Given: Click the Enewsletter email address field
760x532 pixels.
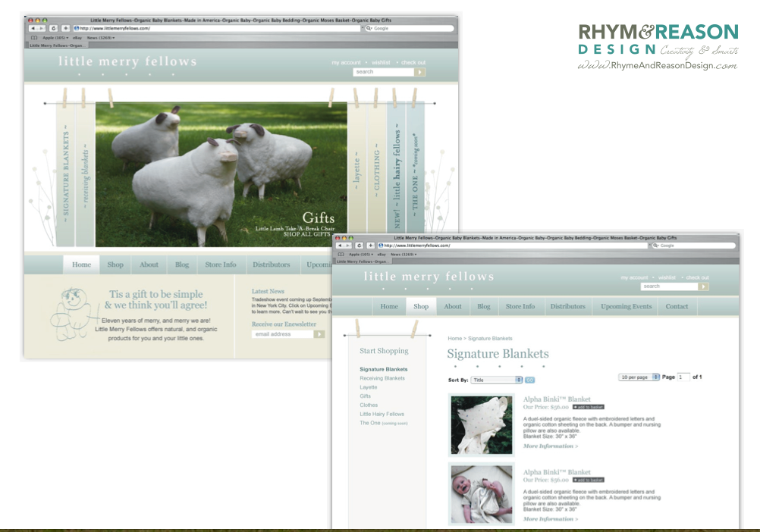Looking at the screenshot, I should click(283, 334).
